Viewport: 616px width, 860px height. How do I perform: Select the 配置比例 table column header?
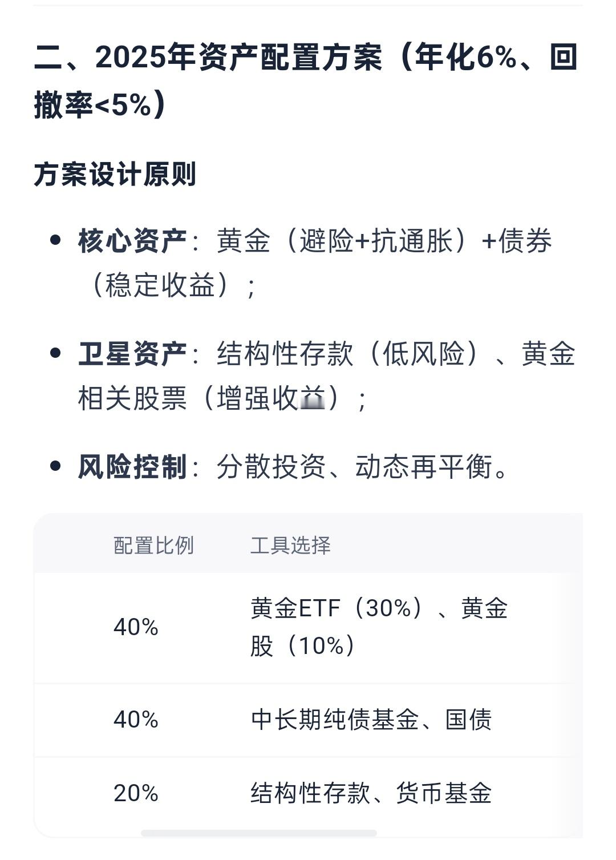(x=154, y=546)
